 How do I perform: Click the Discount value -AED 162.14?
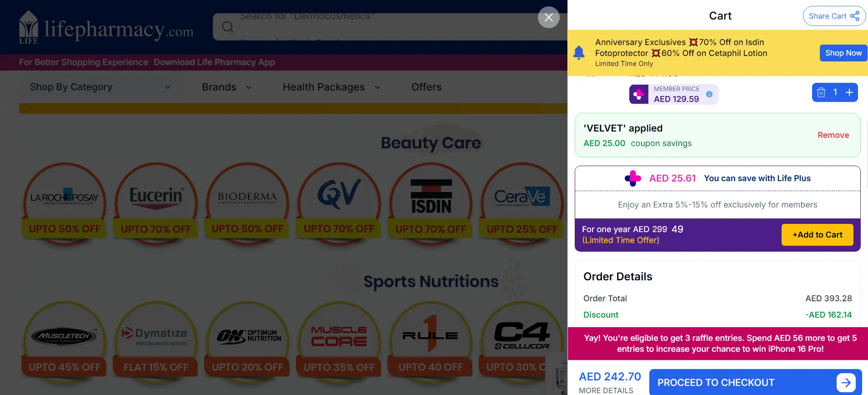point(828,315)
